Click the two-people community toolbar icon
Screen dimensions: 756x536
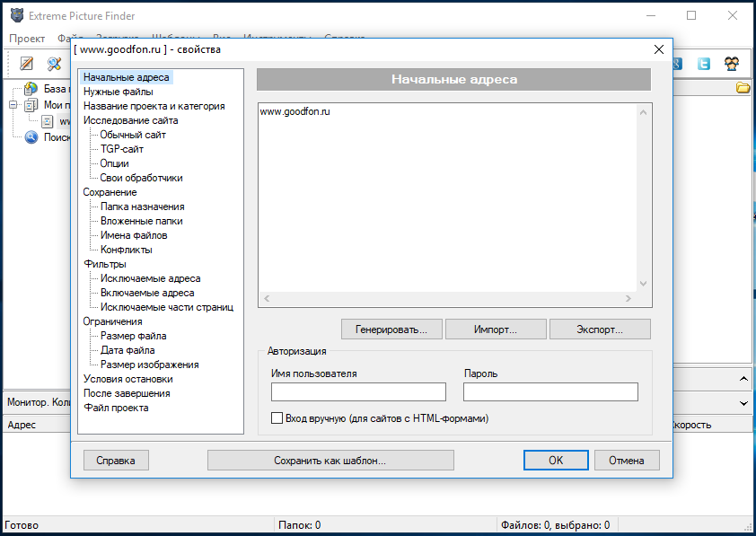click(732, 63)
